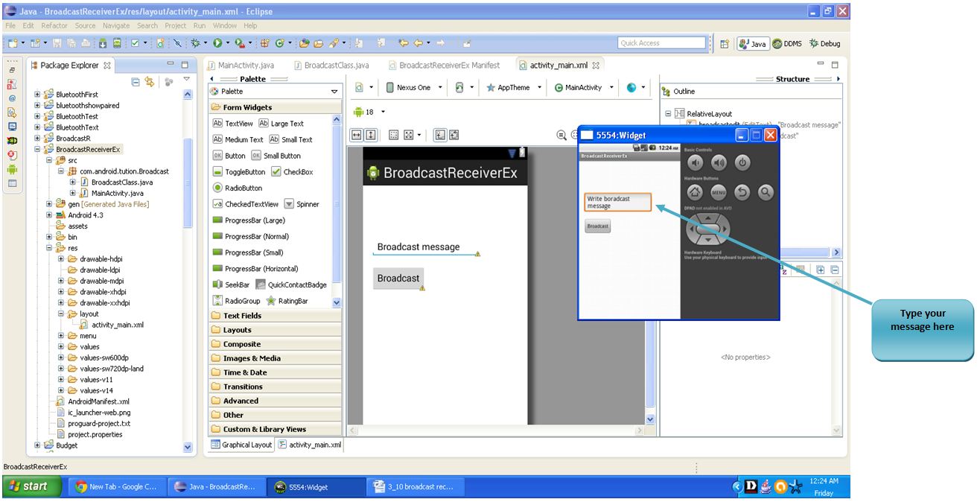Click the New Java Class toolbar icon
Image resolution: width=980 pixels, height=502 pixels.
coord(279,43)
